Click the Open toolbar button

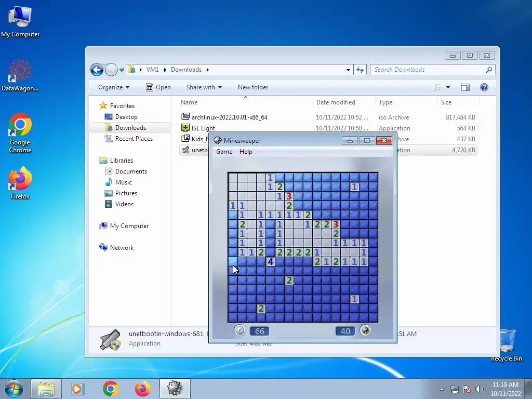[158, 87]
